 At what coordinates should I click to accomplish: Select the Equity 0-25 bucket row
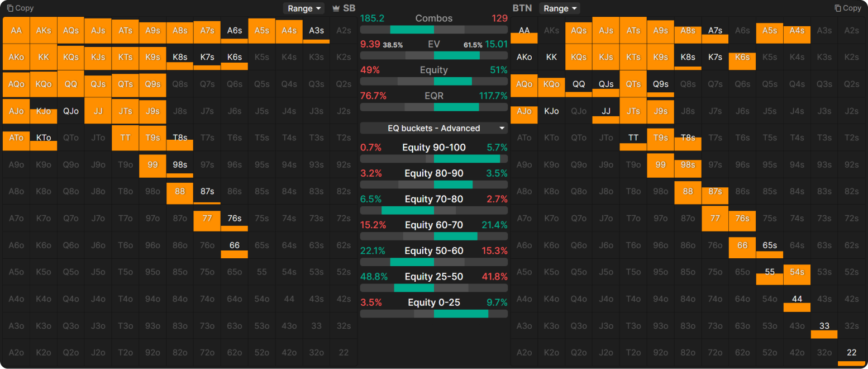(x=434, y=307)
